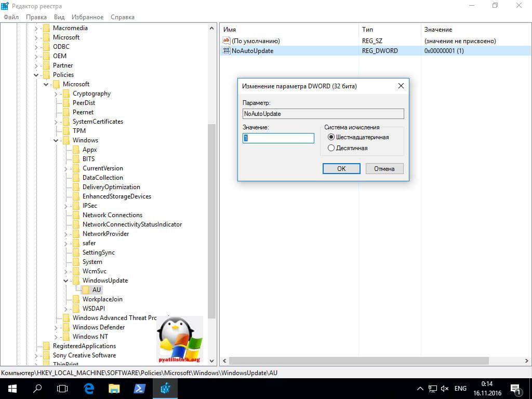
Task: Select the WindowsUpdate folder icon
Action: pos(76,280)
